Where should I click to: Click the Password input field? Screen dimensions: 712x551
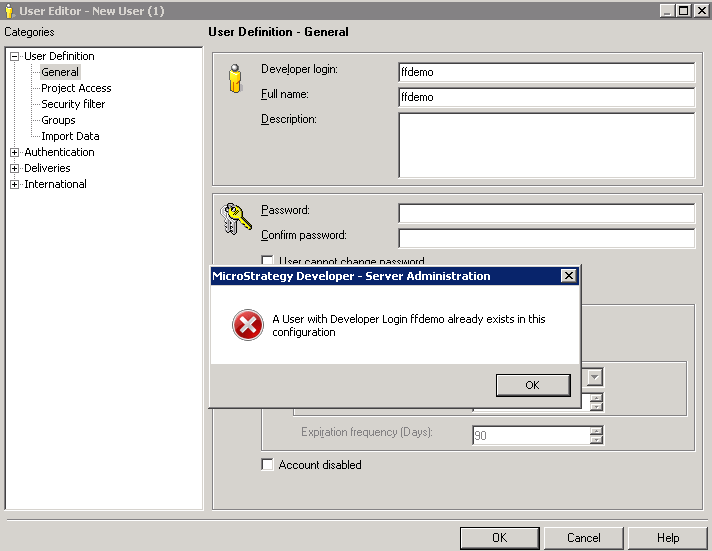coord(547,213)
